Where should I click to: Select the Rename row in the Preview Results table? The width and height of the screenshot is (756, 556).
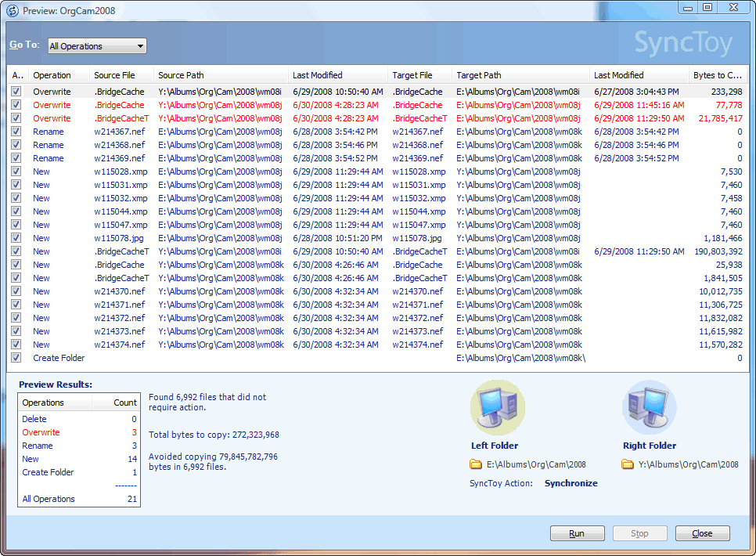click(x=79, y=446)
